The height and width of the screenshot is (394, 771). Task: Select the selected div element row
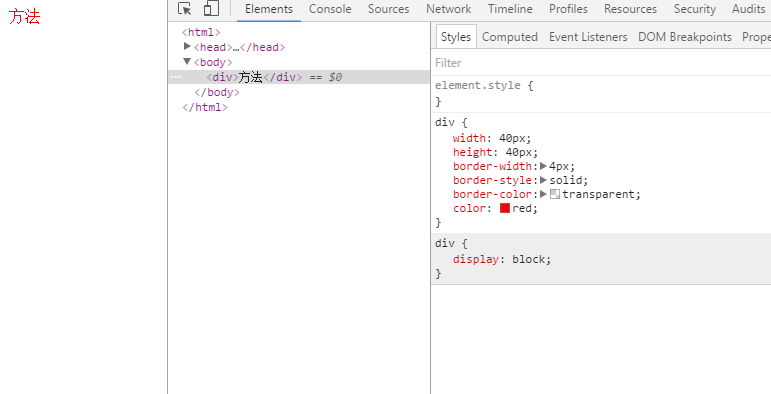click(299, 77)
